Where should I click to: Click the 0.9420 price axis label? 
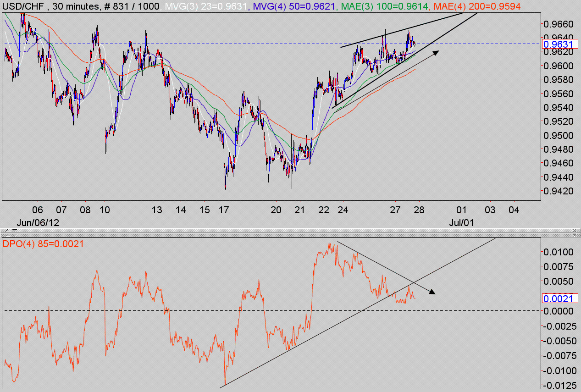[x=558, y=191]
